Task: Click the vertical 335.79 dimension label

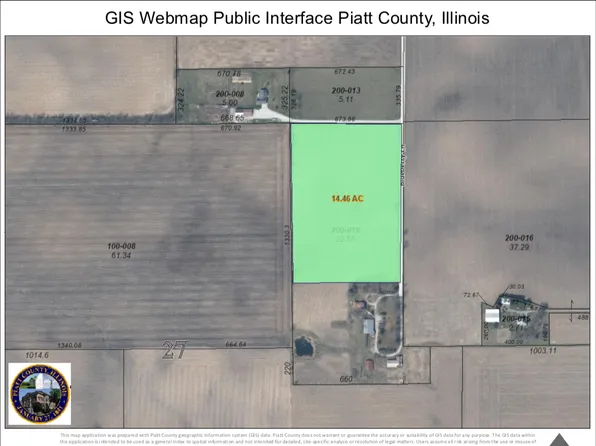Action: [398, 96]
